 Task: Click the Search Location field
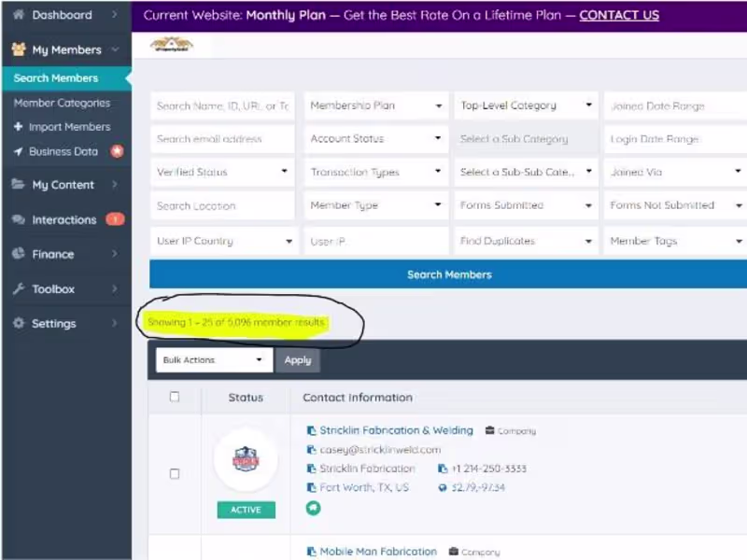click(222, 205)
